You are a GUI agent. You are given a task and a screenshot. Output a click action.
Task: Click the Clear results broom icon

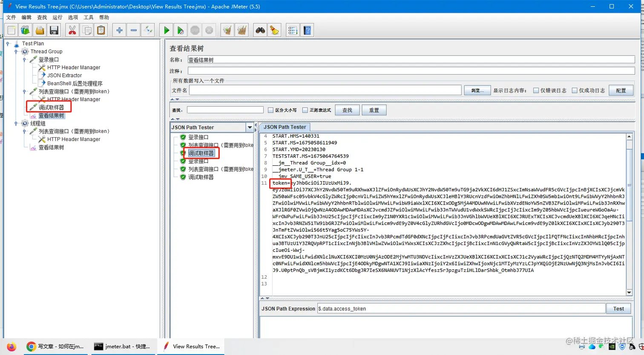pos(227,30)
